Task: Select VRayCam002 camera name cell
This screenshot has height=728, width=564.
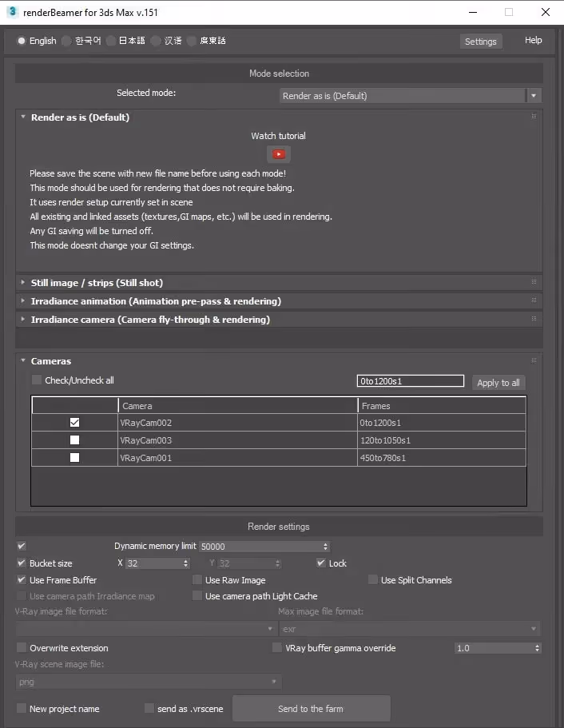Action: pyautogui.click(x=238, y=423)
